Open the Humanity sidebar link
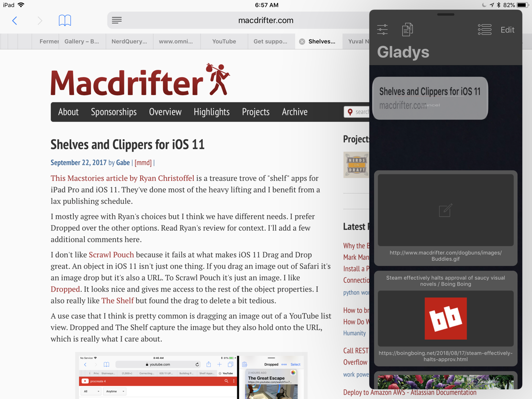The height and width of the screenshot is (399, 532). (355, 333)
